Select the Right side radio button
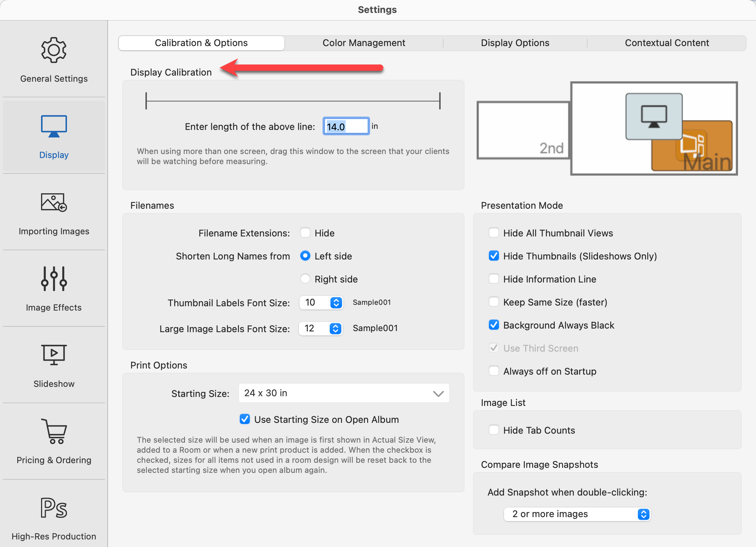Viewport: 756px width, 547px height. (305, 279)
